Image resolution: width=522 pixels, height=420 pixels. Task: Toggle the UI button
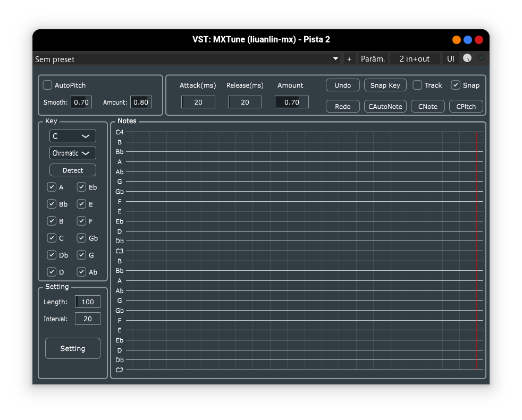[x=450, y=59]
